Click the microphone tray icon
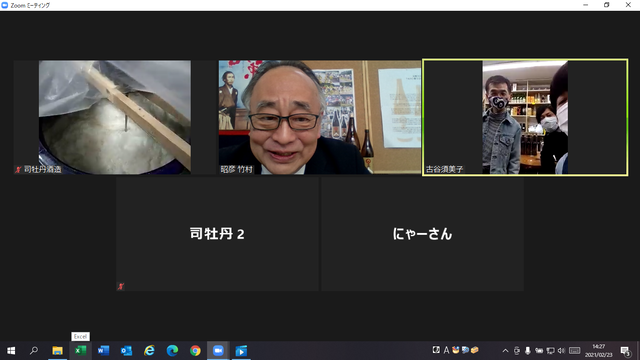Viewport: 640px width, 360px height. 527,351
